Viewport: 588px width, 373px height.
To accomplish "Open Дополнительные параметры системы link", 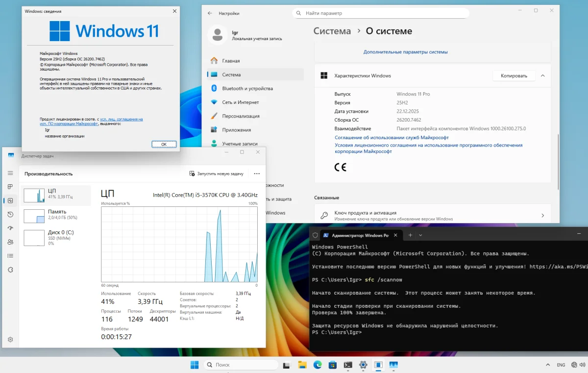I will [x=405, y=52].
